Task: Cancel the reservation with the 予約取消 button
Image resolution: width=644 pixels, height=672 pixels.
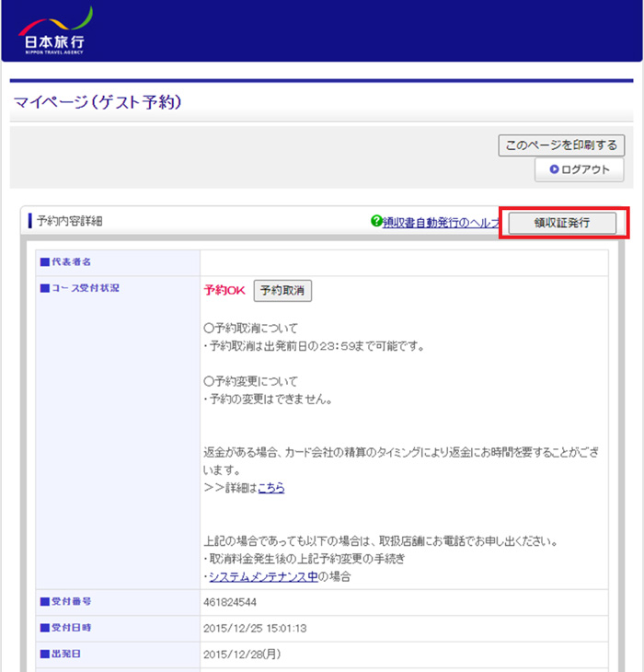Action: [x=282, y=291]
